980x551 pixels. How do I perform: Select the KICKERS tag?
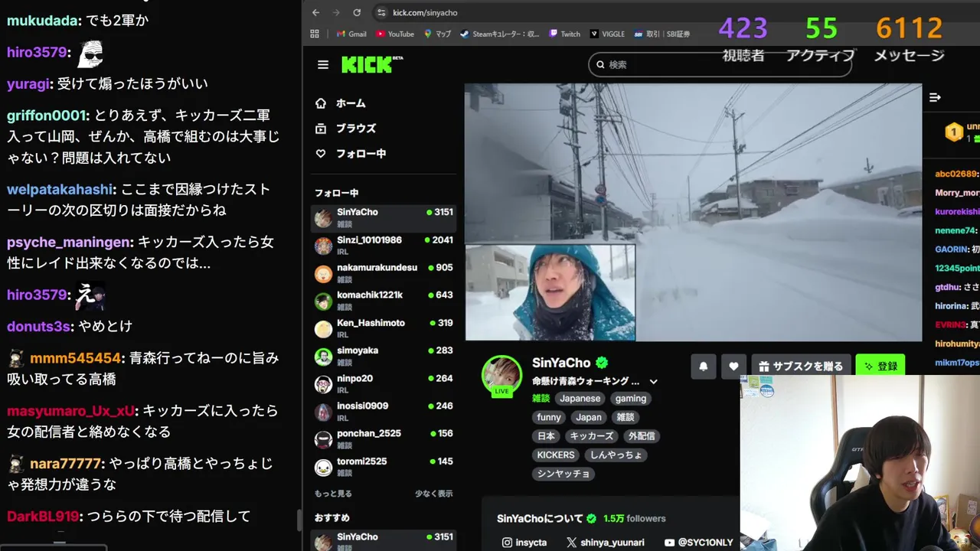pyautogui.click(x=556, y=455)
